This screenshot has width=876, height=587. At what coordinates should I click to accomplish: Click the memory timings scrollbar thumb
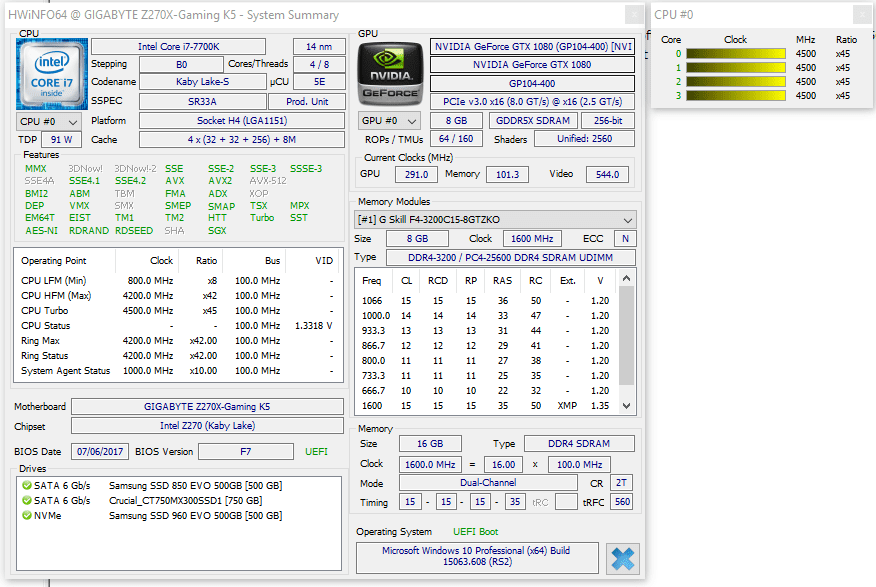pos(627,335)
